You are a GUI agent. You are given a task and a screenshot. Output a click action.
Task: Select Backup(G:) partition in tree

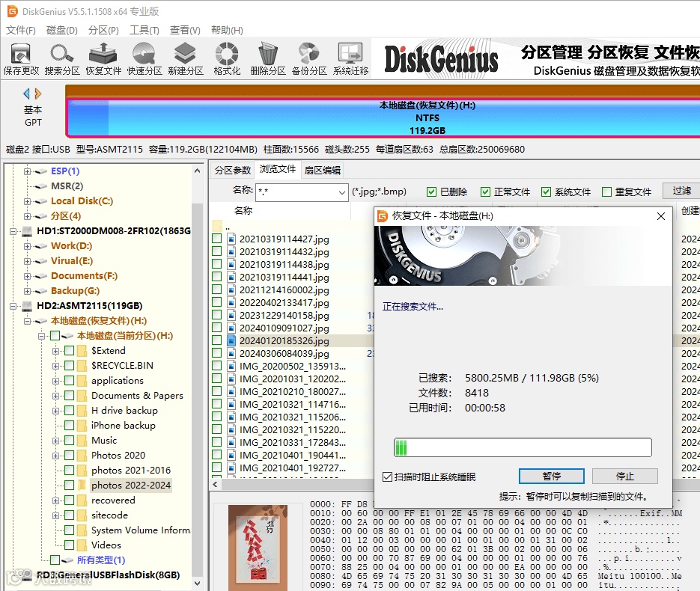point(75,291)
